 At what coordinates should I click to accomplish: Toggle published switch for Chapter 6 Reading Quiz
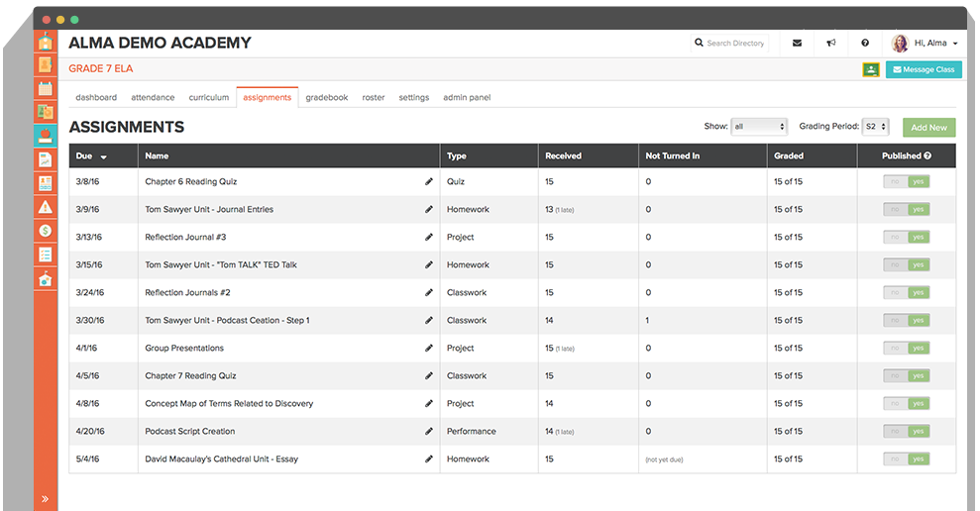click(x=907, y=182)
